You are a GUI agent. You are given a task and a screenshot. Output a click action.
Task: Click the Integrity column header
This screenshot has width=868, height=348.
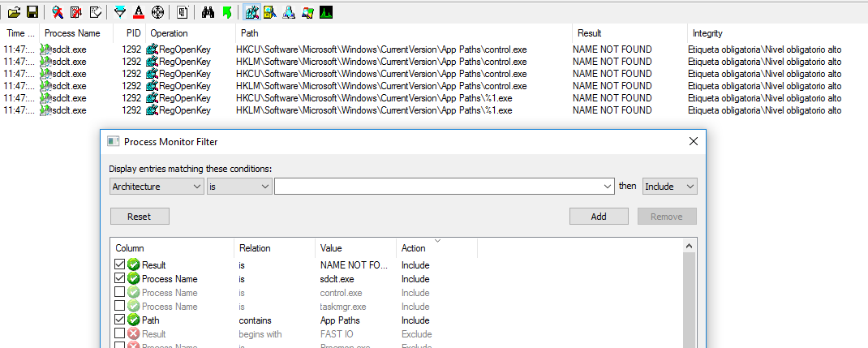[777, 33]
